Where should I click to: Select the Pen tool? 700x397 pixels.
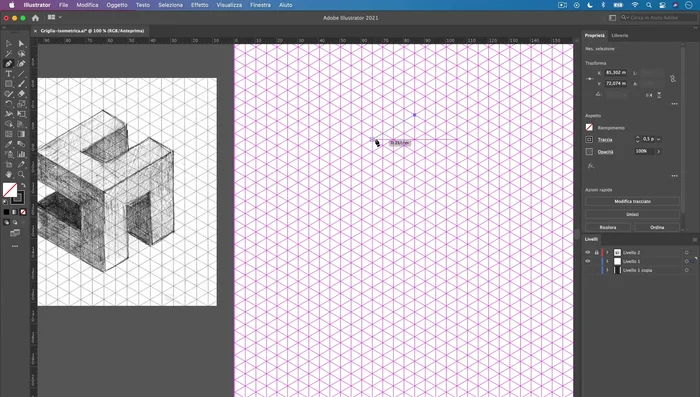[8, 64]
